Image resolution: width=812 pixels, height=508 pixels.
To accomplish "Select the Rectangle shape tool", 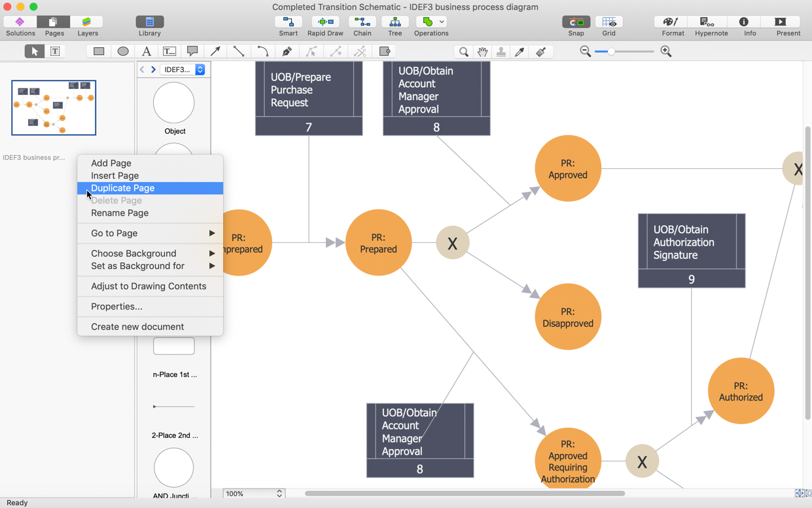I will click(99, 51).
